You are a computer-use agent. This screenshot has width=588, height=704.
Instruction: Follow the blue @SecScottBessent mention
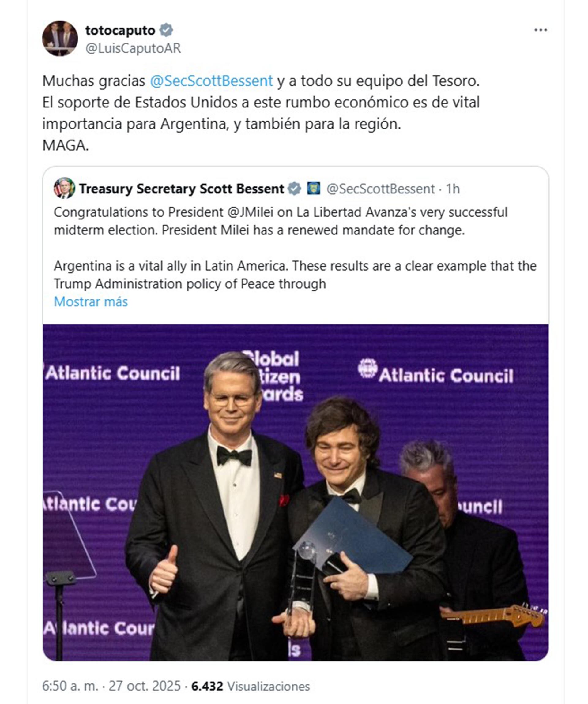[x=211, y=81]
